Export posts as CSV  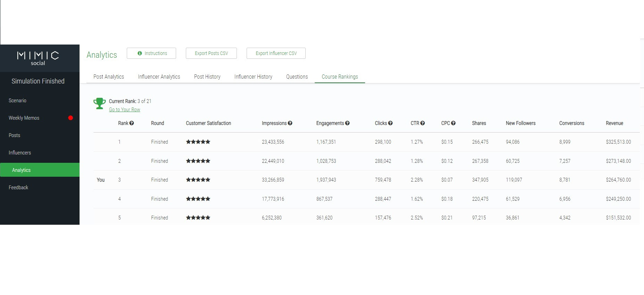click(x=211, y=53)
